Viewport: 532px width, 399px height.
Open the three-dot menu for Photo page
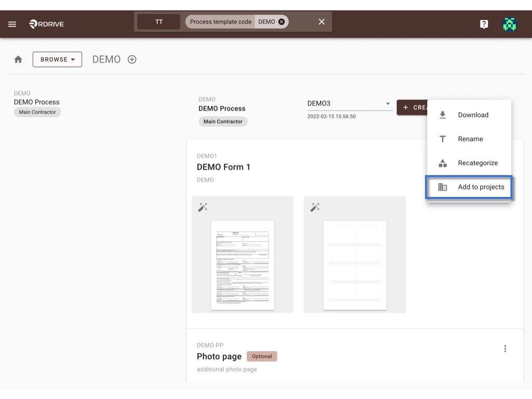click(x=505, y=348)
